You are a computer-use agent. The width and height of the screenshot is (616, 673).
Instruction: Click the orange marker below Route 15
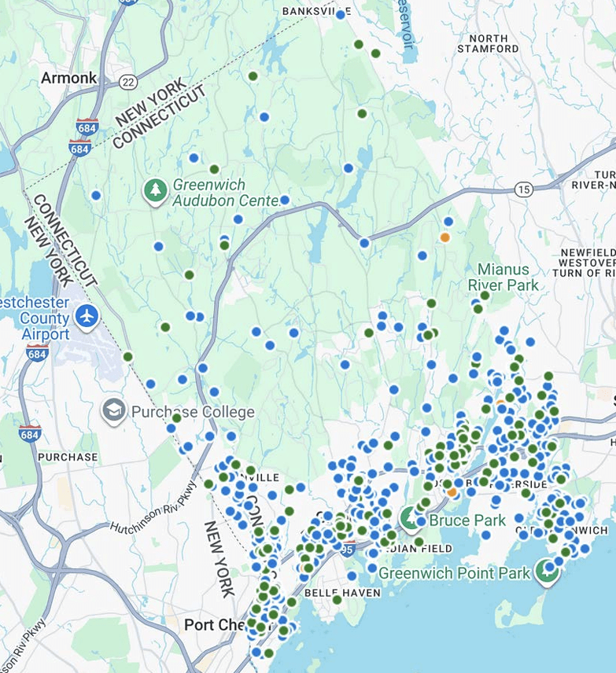[x=444, y=237]
